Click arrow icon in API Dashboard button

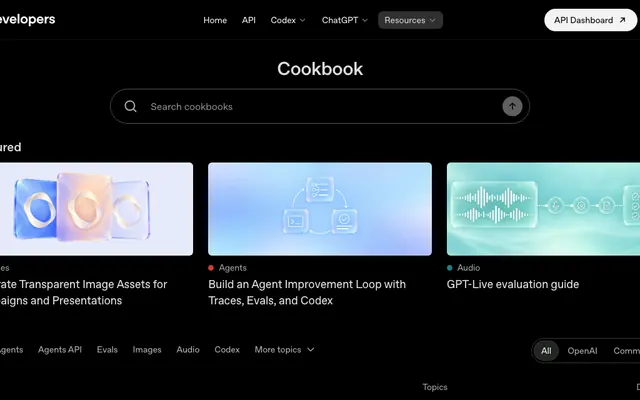[x=622, y=20]
